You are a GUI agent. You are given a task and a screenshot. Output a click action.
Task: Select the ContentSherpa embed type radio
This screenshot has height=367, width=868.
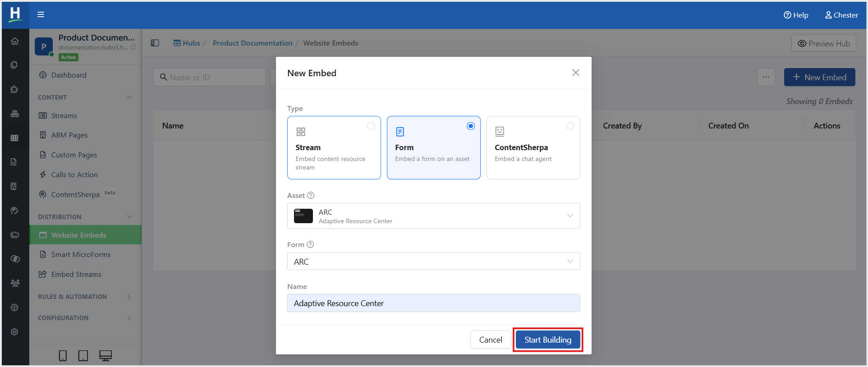570,126
